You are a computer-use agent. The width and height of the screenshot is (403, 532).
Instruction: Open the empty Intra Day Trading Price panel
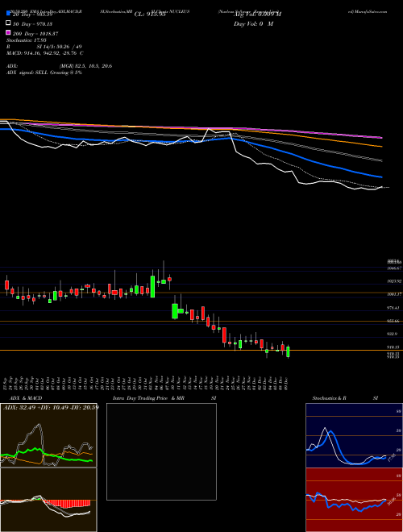pyautogui.click(x=161, y=451)
